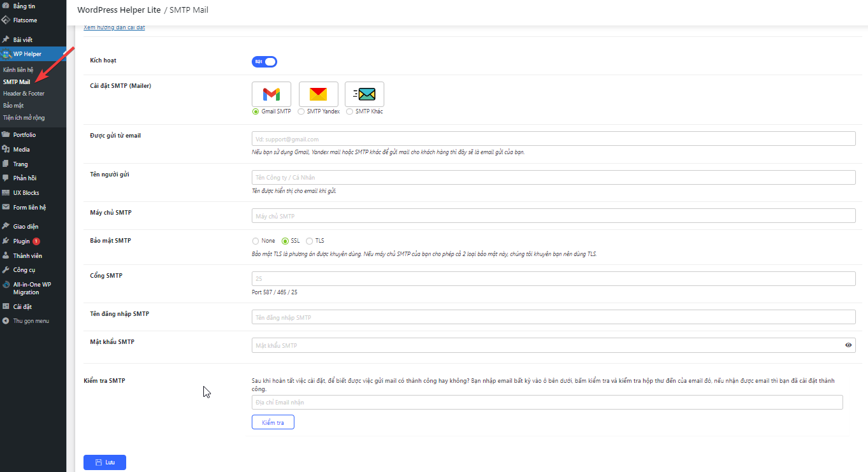Viewport: 868px width, 472px height.
Task: Click the All-in-One WP Migration icon
Action: point(6,285)
